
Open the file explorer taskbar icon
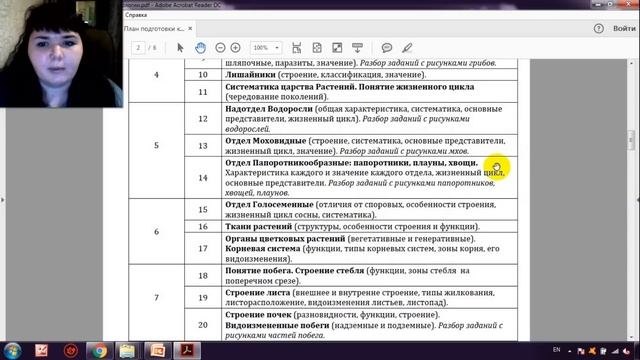coord(127,351)
